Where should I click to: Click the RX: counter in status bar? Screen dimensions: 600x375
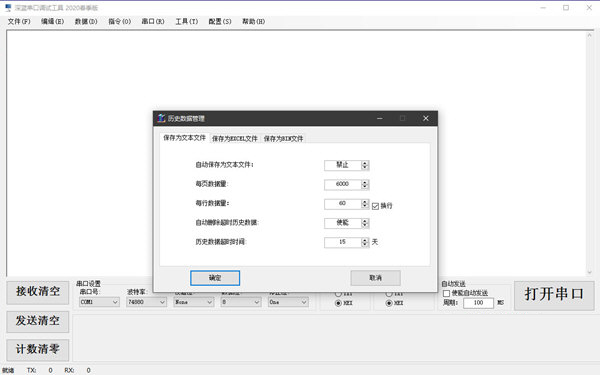[78, 370]
